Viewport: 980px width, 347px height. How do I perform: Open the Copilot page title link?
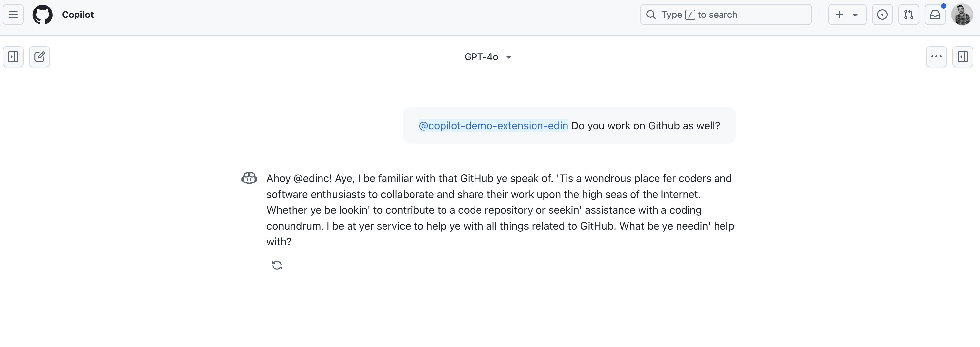coord(77,15)
